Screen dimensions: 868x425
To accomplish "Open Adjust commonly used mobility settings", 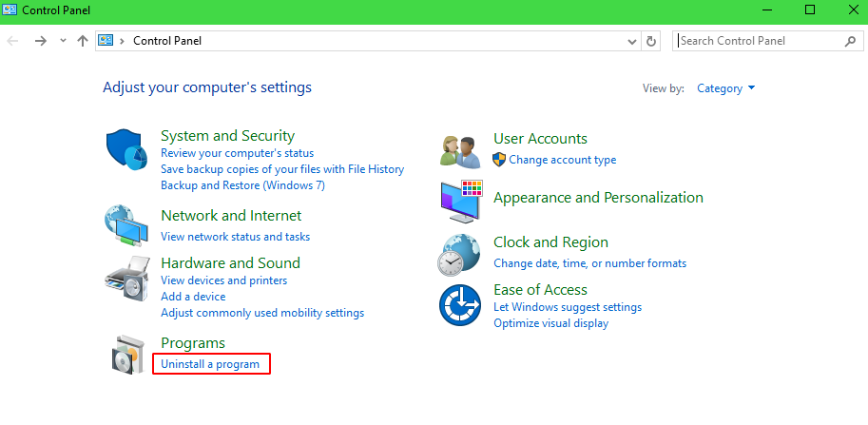I will click(262, 313).
